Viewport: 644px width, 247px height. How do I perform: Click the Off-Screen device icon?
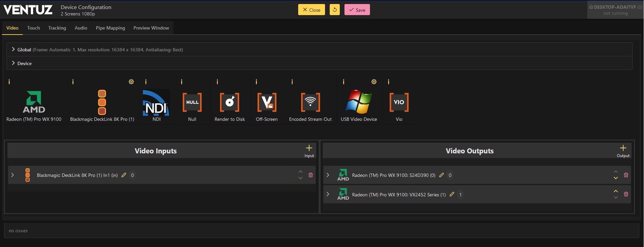click(267, 102)
